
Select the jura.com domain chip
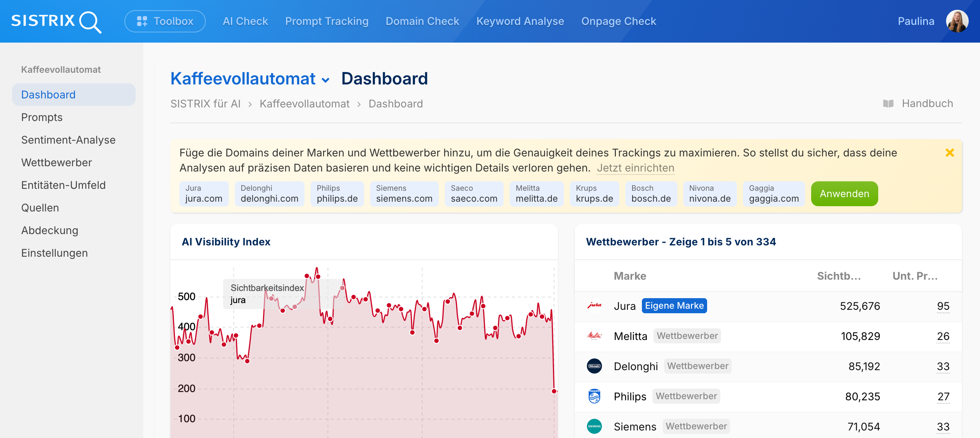pyautogui.click(x=204, y=194)
